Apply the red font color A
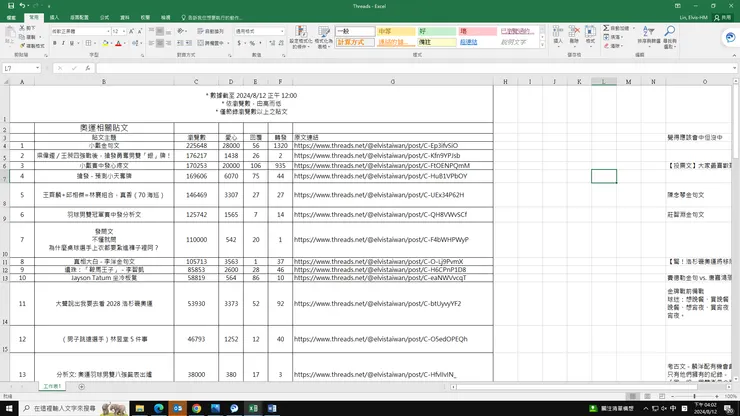 (118, 43)
